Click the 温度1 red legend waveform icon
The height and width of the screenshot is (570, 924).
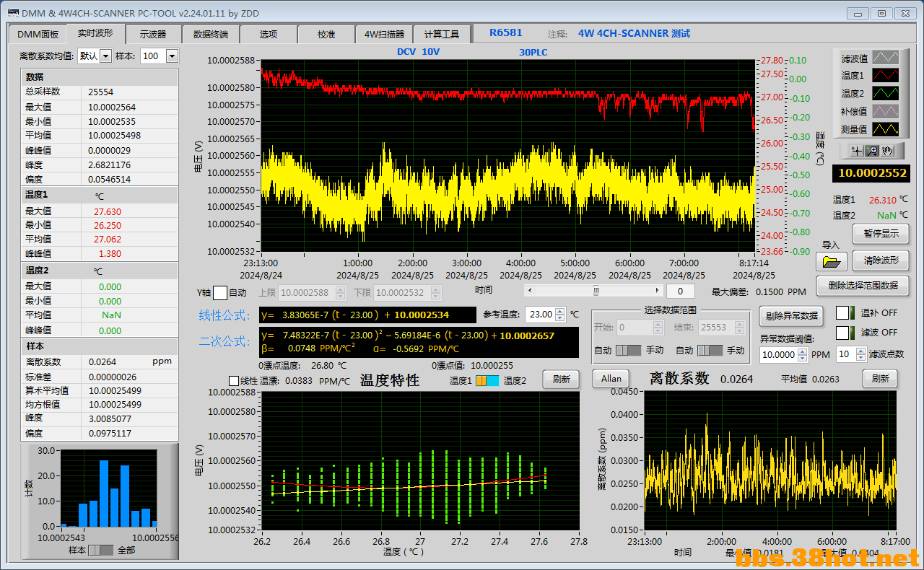click(886, 75)
